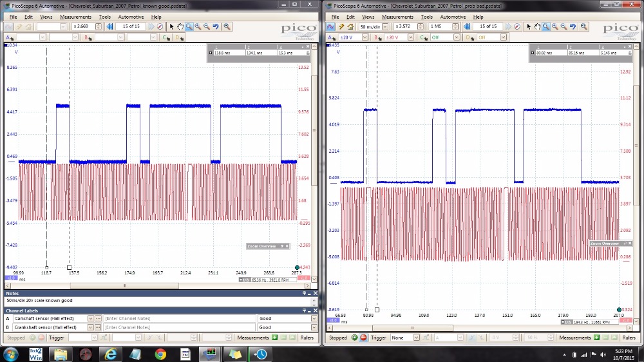This screenshot has height=362, width=644.
Task: Click the home icon in right window toolbar
Action: coord(351,26)
